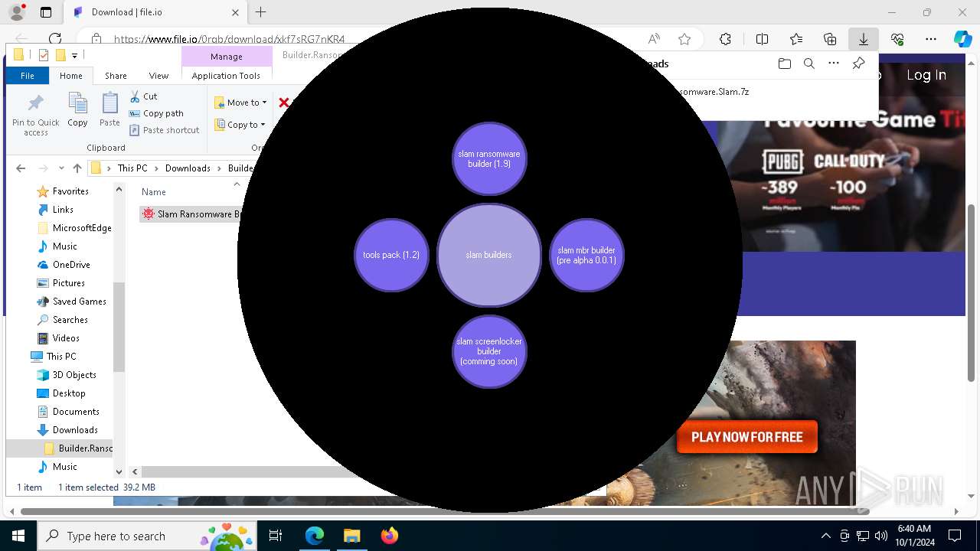Click Paste shortcut in ribbon
The width and height of the screenshot is (980, 551).
click(x=164, y=130)
